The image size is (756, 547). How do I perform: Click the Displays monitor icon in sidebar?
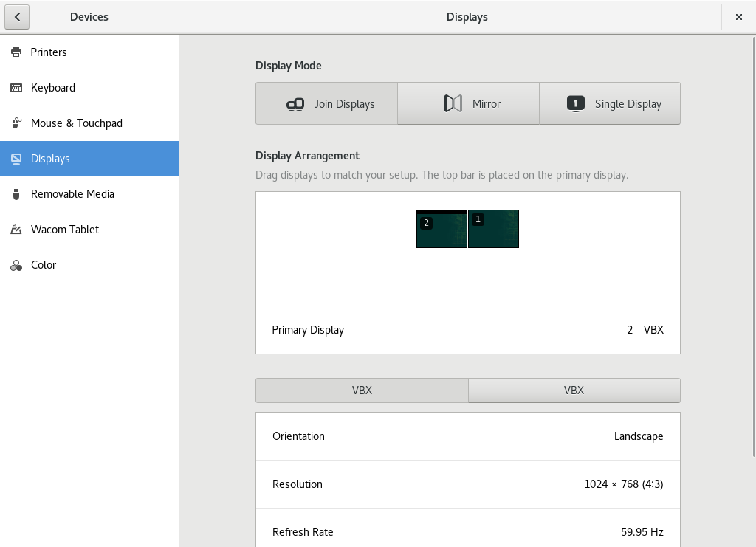pos(16,159)
